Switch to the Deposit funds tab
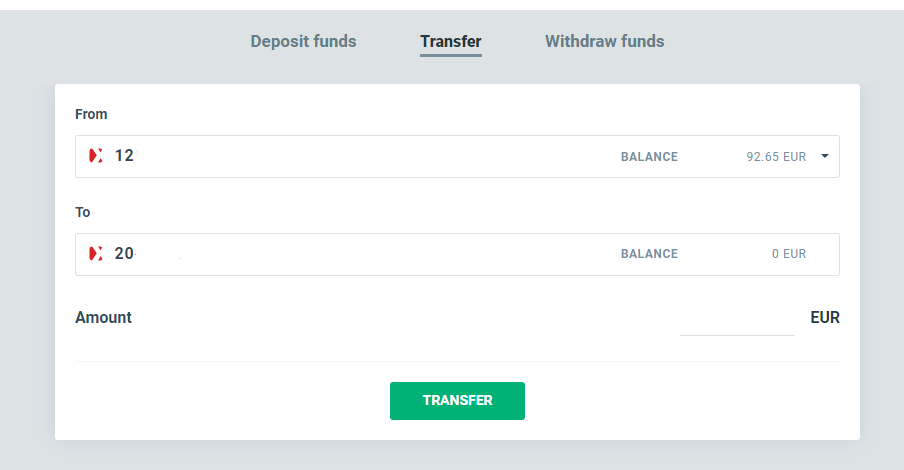Screen dimensions: 904x470 tap(303, 42)
